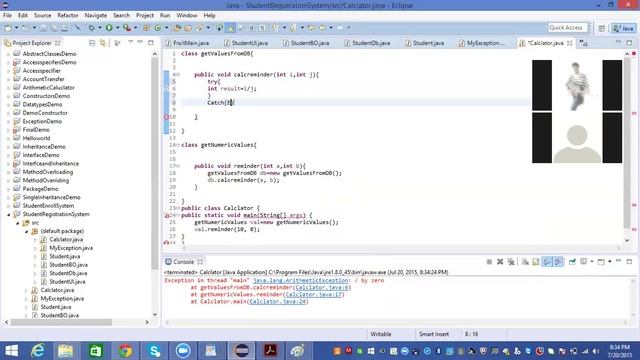640x360 pixels.
Task: Collapse the StudentRegistrationSystem project node
Action: [x=9, y=214]
